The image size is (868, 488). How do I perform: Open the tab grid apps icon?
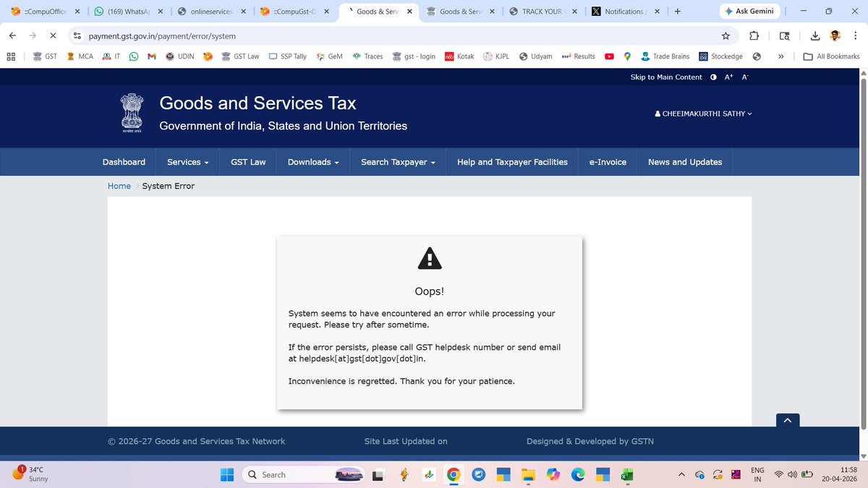tap(11, 56)
